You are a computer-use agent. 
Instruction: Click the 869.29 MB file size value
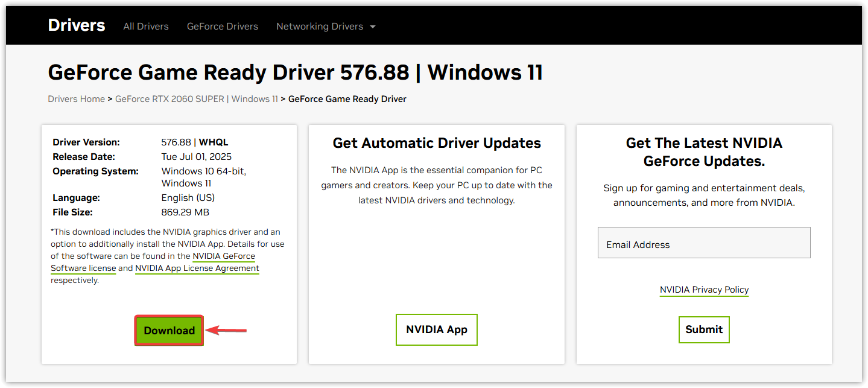[x=185, y=212]
